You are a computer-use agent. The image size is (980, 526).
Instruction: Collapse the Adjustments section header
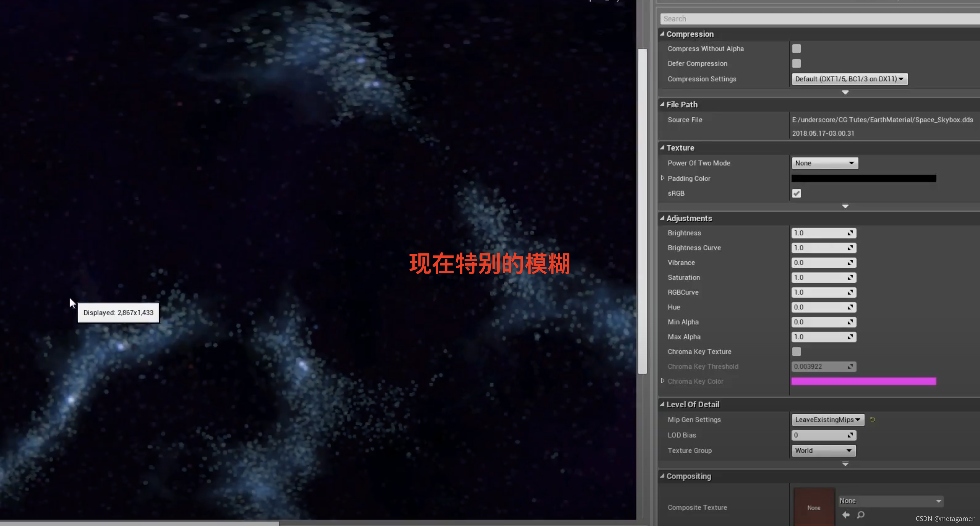point(688,218)
